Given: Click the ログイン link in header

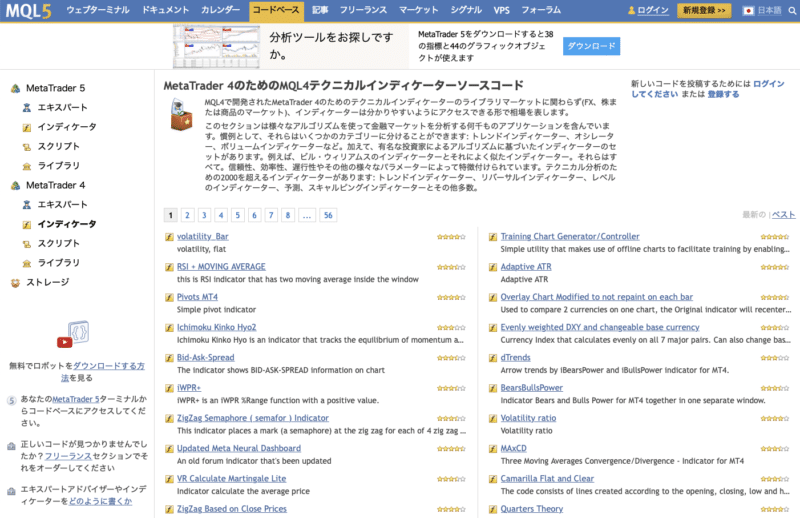Looking at the screenshot, I should (x=653, y=10).
